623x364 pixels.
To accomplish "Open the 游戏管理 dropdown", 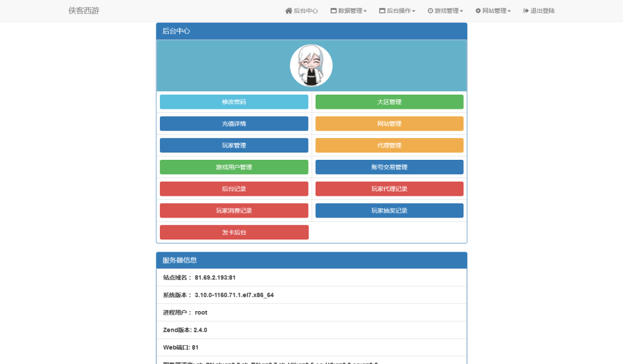I will (x=446, y=10).
